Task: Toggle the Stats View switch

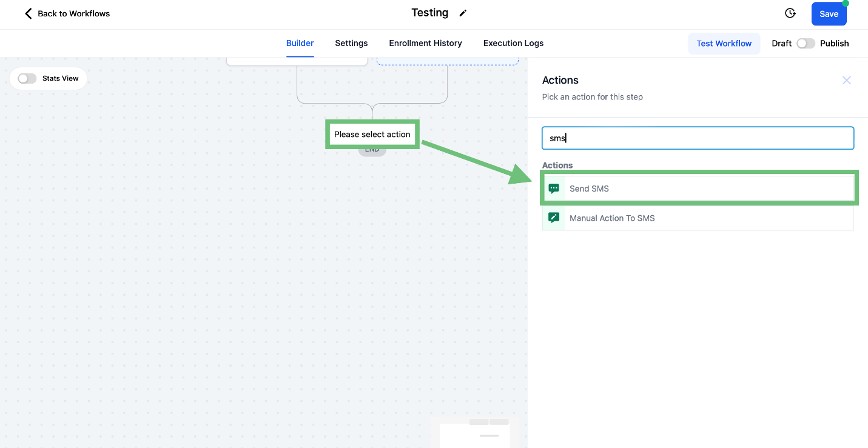Action: tap(27, 78)
